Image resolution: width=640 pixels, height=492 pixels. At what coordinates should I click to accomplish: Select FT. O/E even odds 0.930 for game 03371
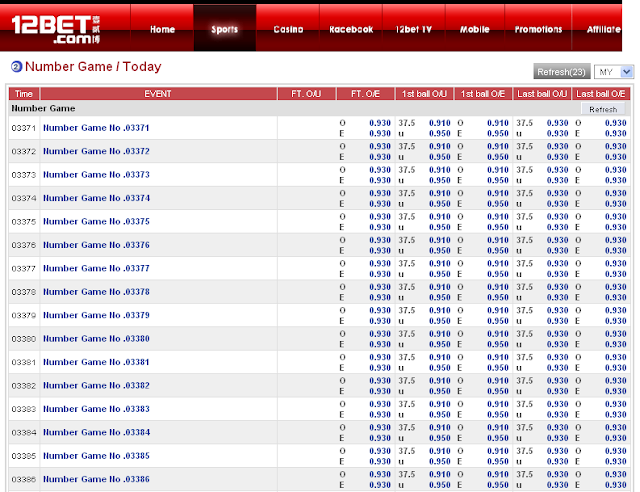tap(380, 134)
